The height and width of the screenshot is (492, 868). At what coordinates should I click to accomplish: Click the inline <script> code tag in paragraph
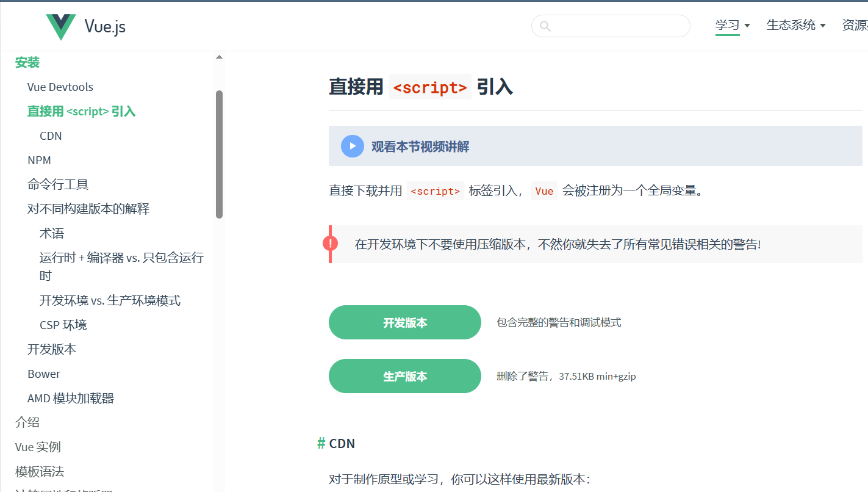pos(436,191)
